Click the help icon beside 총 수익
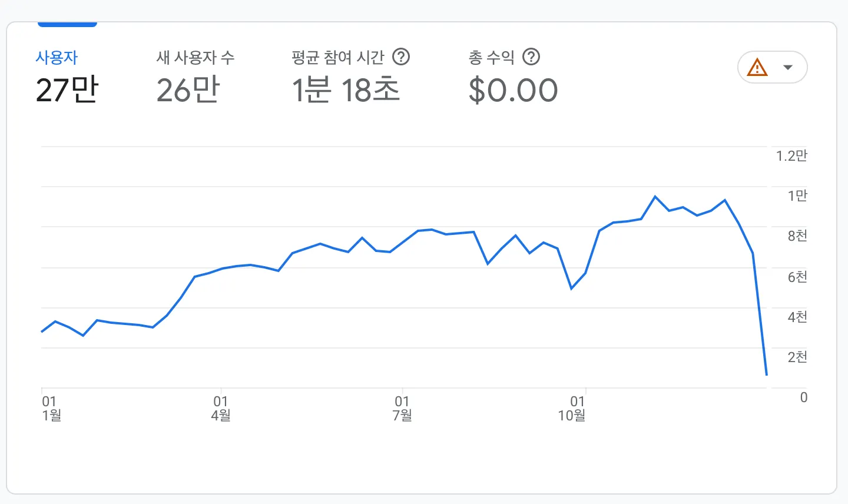 531,57
